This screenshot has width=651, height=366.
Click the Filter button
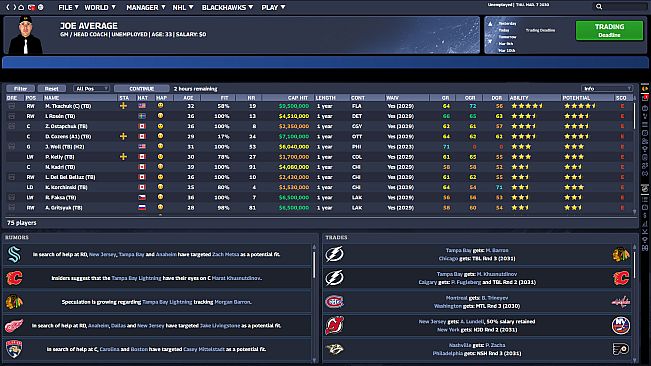point(20,88)
